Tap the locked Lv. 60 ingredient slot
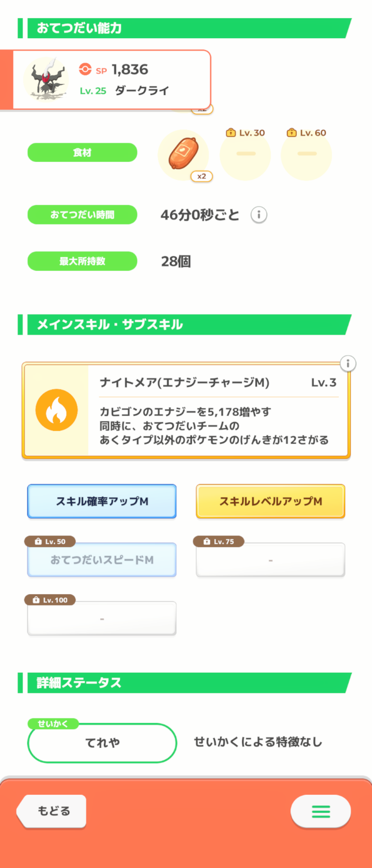Viewport: 372px width, 868px height. click(306, 154)
